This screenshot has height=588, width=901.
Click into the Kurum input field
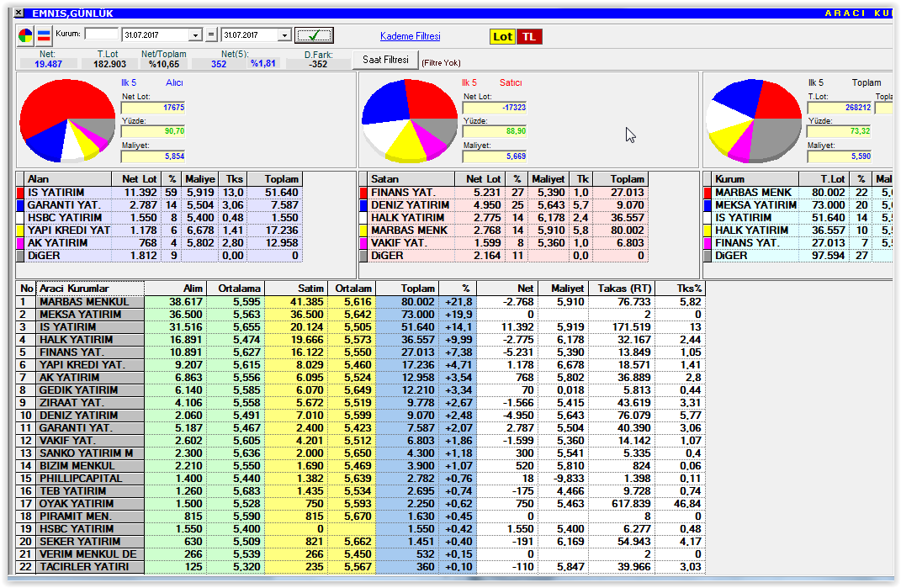[x=101, y=34]
